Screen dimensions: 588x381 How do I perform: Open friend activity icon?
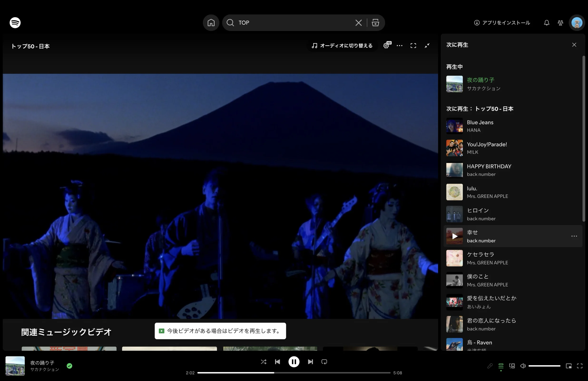tap(560, 23)
